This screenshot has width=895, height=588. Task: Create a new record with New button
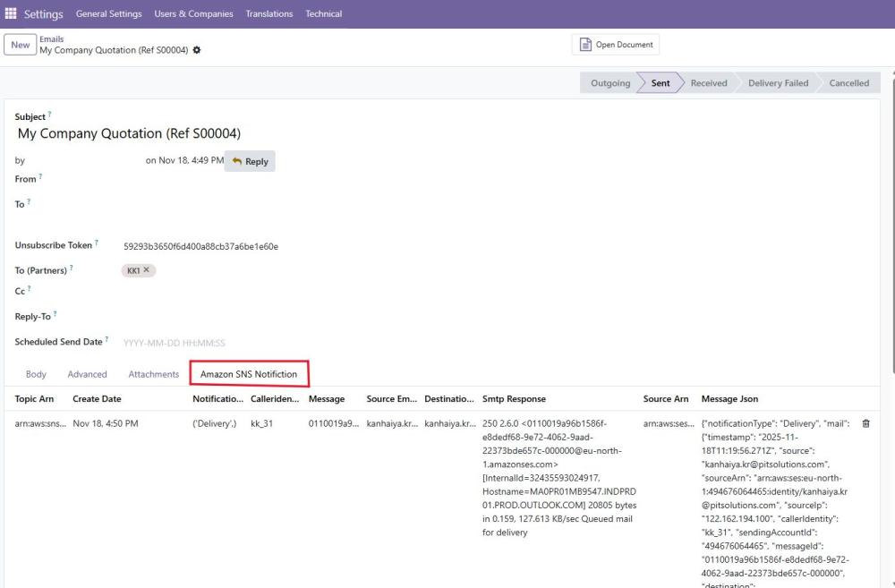tap(20, 45)
